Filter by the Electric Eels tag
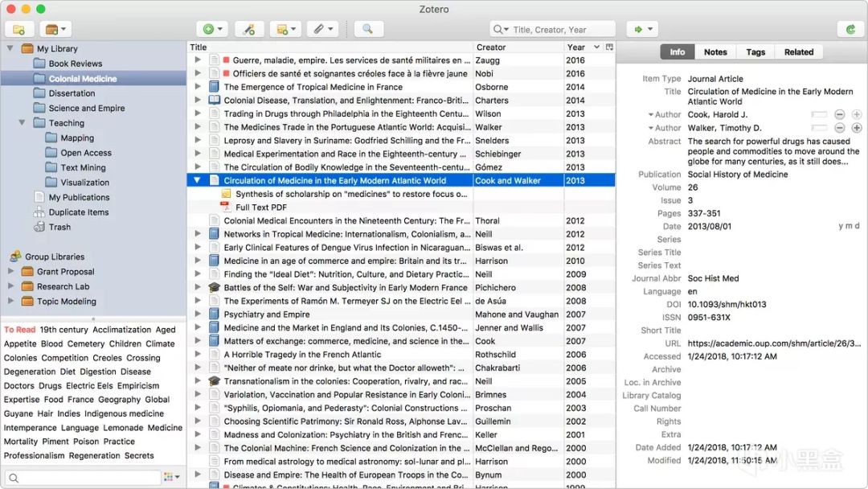 89,386
